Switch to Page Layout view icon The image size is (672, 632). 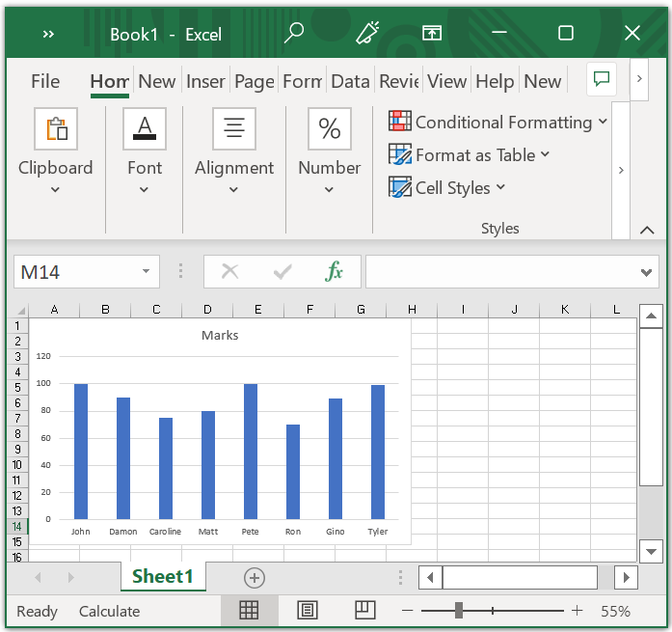[308, 610]
